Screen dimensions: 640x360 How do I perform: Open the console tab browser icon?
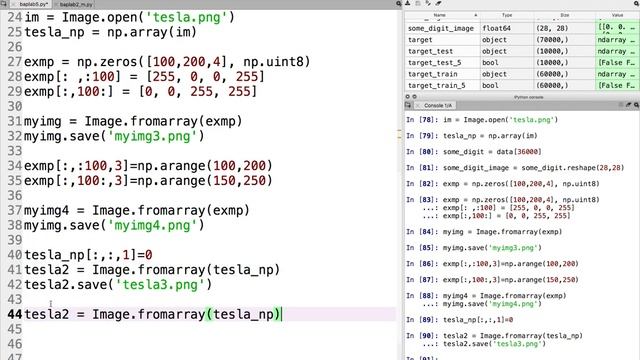[408, 105]
